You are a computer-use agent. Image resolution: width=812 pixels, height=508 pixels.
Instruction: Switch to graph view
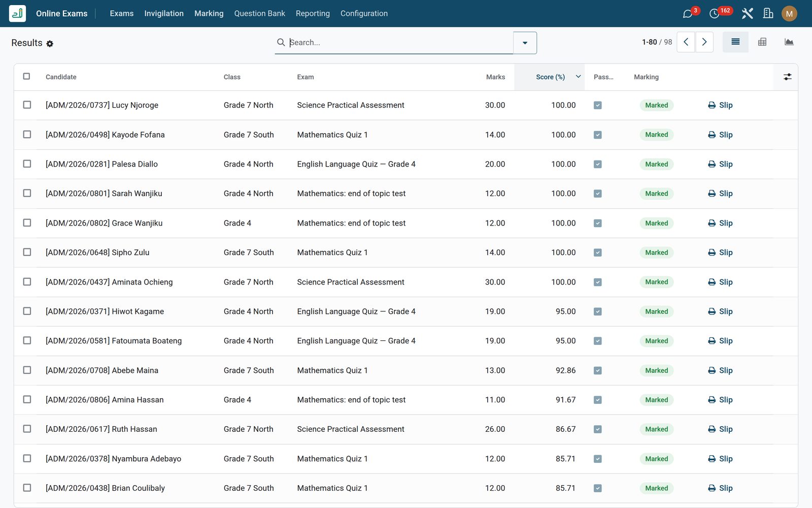[x=789, y=42]
